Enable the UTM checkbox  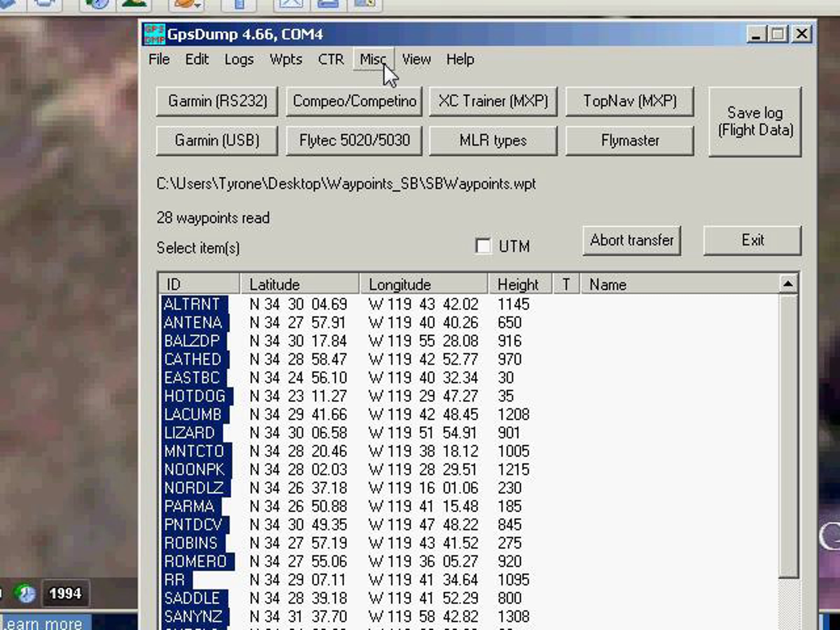click(483, 246)
